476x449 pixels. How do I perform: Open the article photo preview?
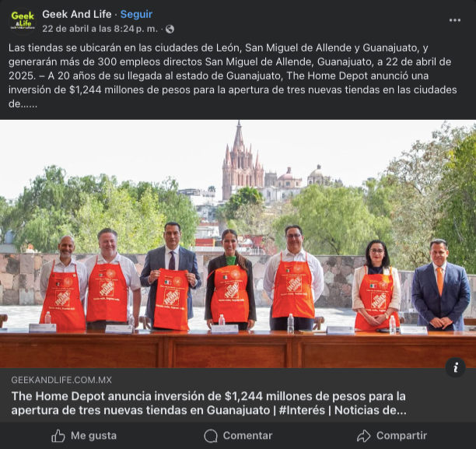tap(238, 244)
